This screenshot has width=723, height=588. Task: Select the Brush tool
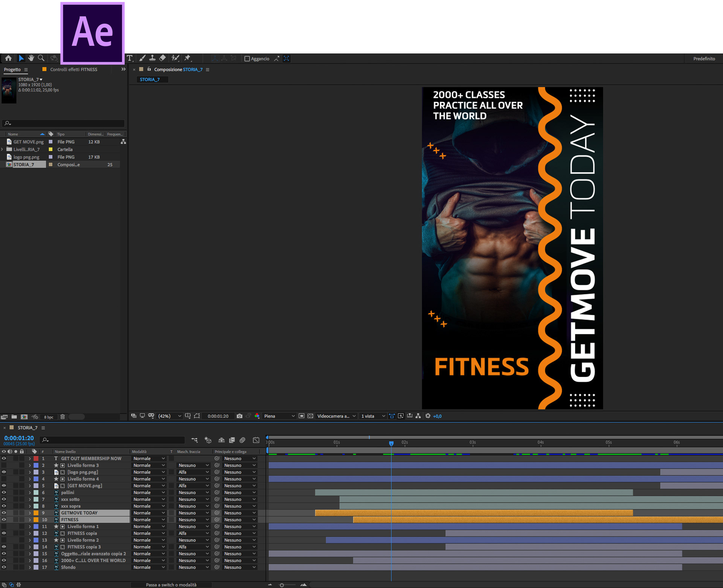142,58
